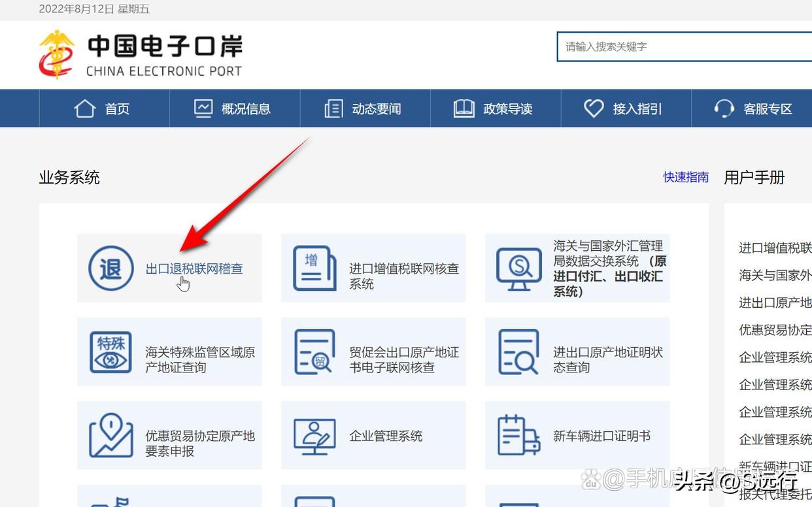Screen dimensions: 812x507
Task: Click the headset icon beside 客服专区
Action: [x=724, y=108]
